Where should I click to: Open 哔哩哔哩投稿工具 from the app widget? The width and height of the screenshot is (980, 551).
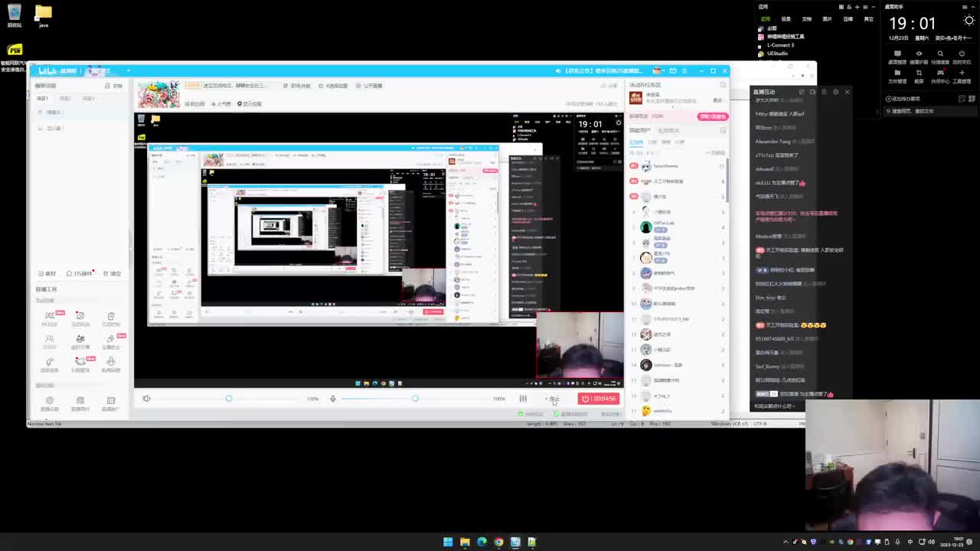coord(781,37)
